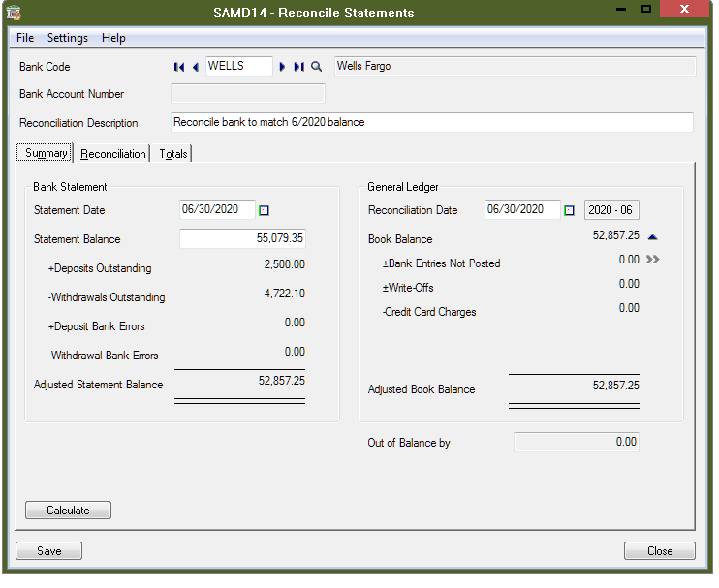Switch to the Reconciliation tab
This screenshot has height=588, width=719.
pyautogui.click(x=113, y=154)
